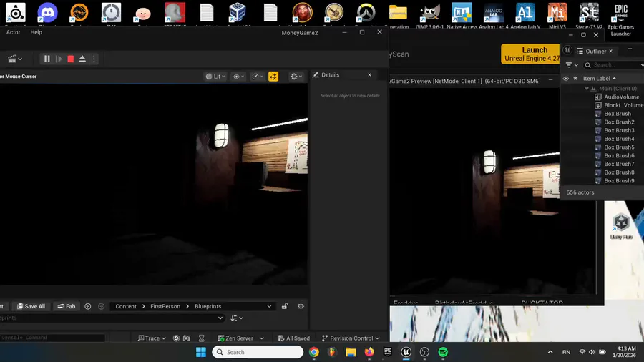Click the taskbar Search box
The width and height of the screenshot is (644, 362).
258,352
